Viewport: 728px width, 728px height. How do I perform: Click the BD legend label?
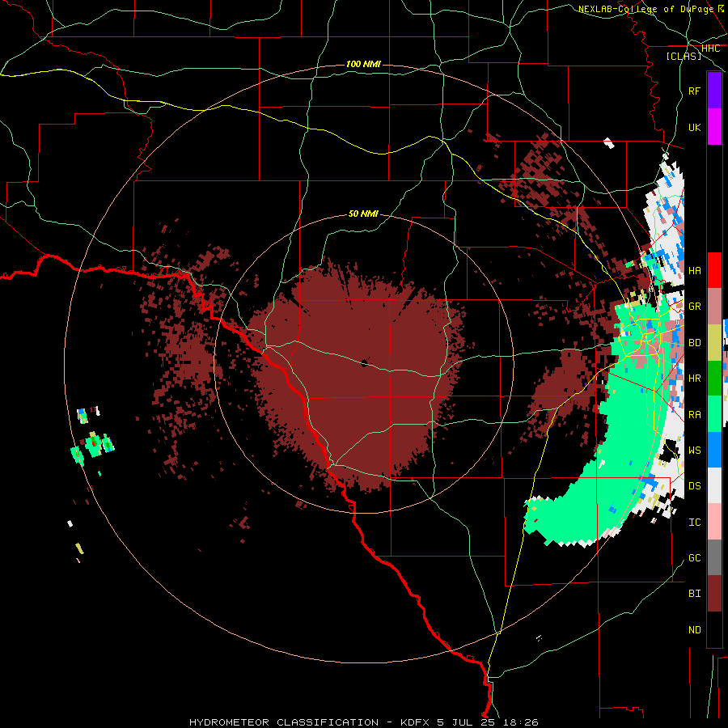point(694,343)
